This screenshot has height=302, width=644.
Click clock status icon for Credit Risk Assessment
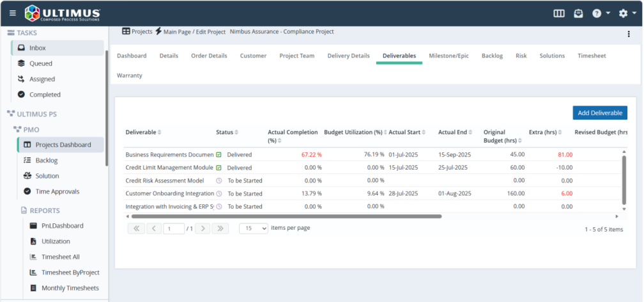point(219,180)
